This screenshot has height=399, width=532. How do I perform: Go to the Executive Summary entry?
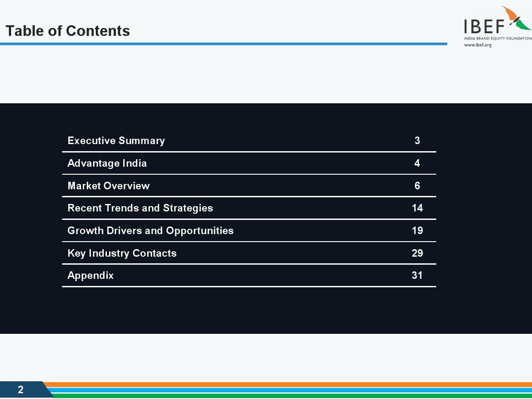tap(116, 141)
